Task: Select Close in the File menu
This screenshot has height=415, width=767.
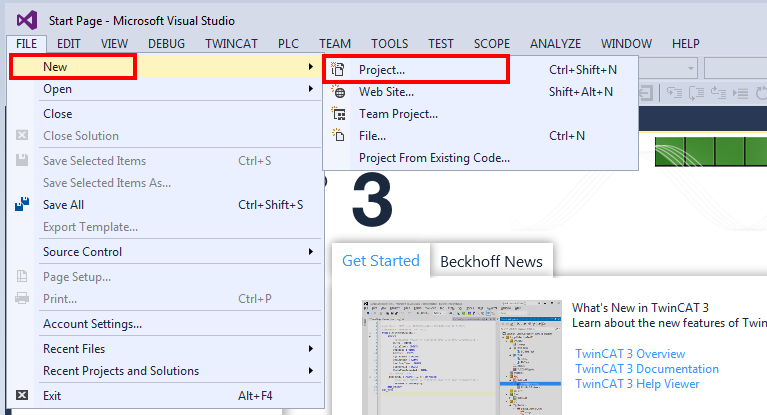Action: point(165,114)
